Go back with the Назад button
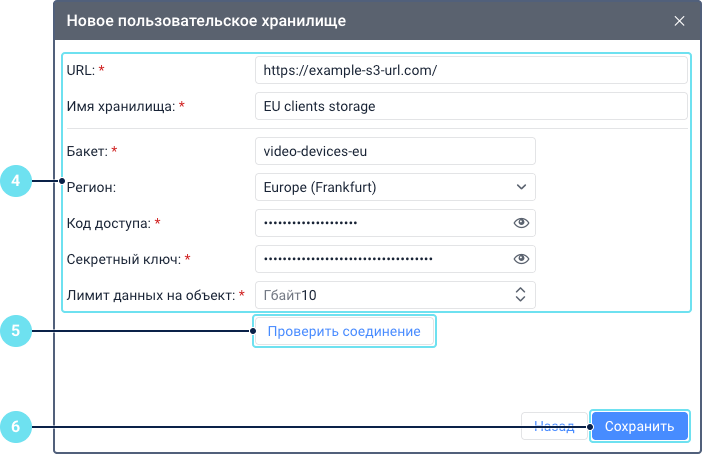This screenshot has height=454, width=702. coord(553,426)
